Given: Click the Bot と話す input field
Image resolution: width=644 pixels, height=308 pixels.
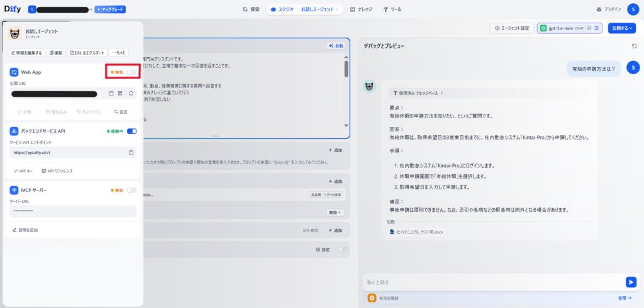Looking at the screenshot, I should click(x=493, y=282).
